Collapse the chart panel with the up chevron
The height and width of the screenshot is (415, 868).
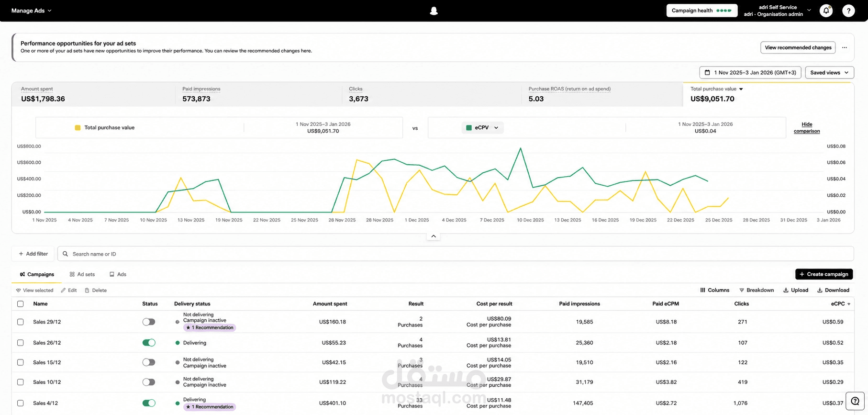434,236
